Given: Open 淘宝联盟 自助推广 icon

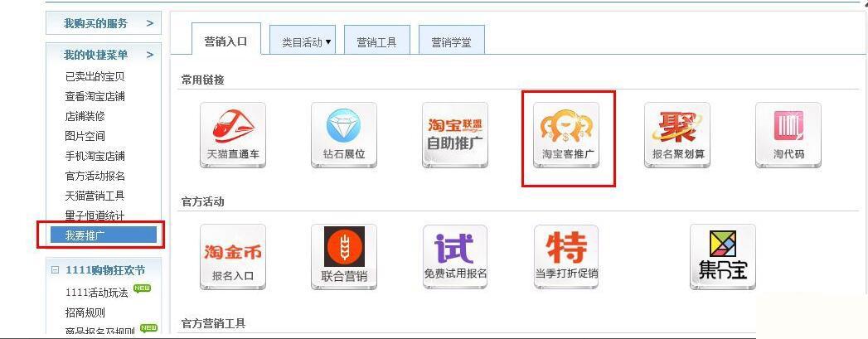Looking at the screenshot, I should click(455, 135).
